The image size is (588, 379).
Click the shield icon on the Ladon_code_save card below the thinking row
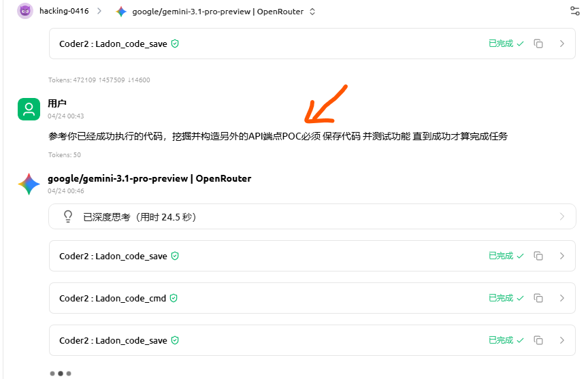(x=175, y=256)
